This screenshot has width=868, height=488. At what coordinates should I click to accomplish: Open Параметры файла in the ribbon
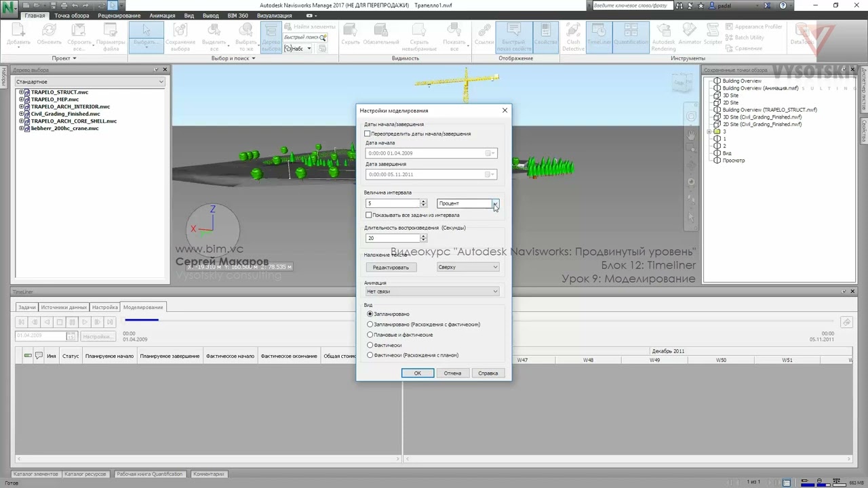111,36
